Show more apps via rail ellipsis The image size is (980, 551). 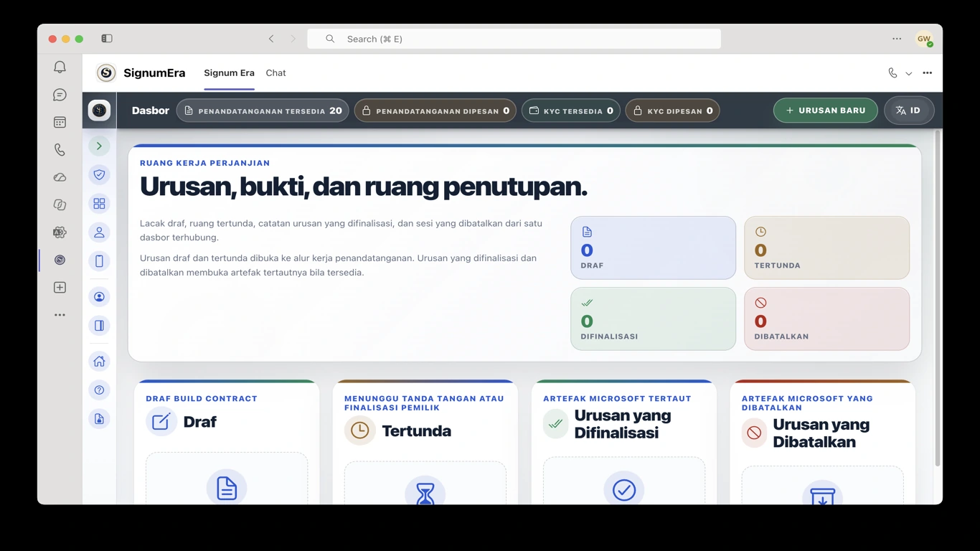60,315
